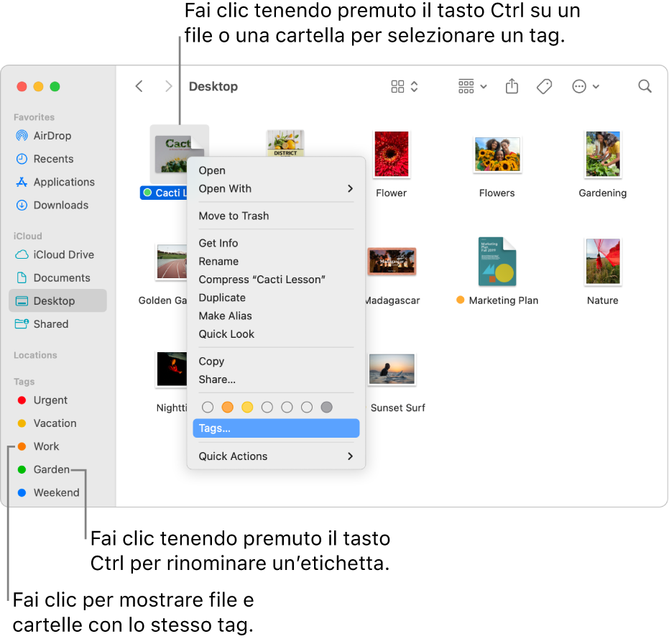Viewport: 669px width, 644px height.
Task: Choose the highlighted Tags… menu item
Action: pos(276,428)
